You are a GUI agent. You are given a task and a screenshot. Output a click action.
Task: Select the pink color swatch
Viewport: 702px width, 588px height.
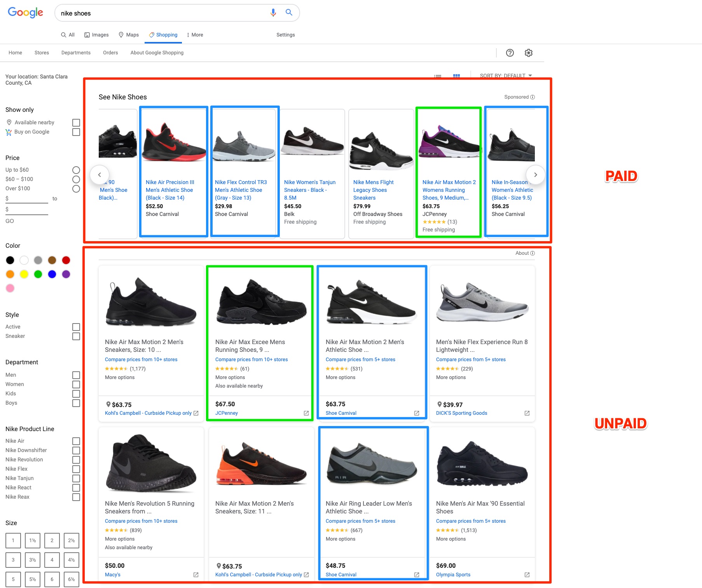pos(10,288)
